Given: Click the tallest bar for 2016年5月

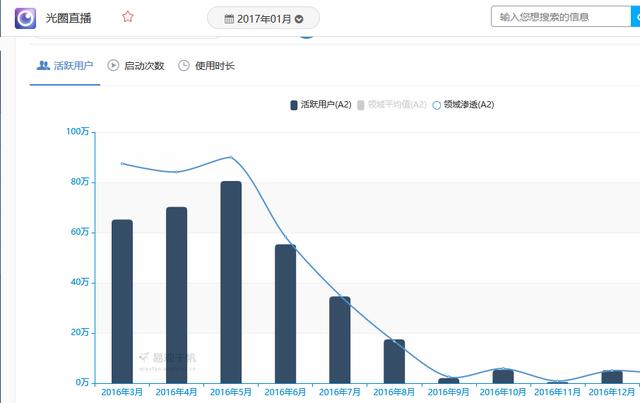Looking at the screenshot, I should coord(231,283).
